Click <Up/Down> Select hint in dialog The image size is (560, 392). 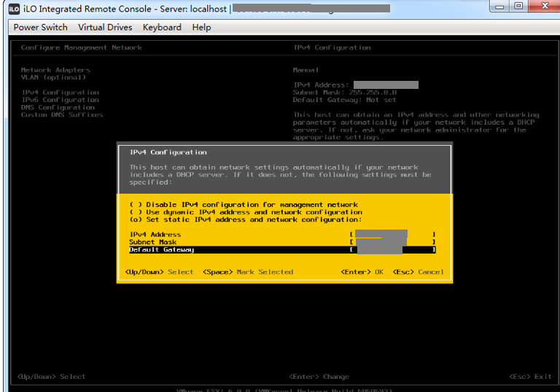(x=159, y=272)
